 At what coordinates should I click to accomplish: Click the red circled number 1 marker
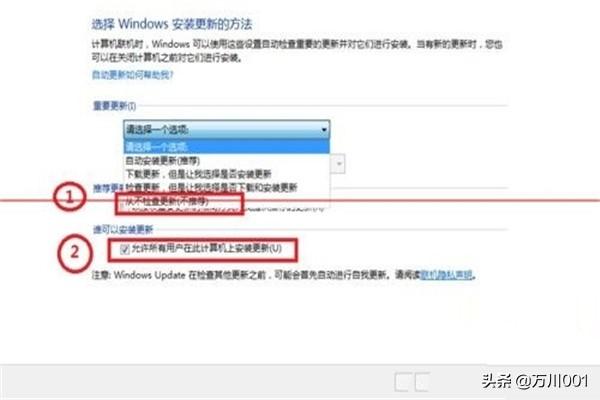69,197
